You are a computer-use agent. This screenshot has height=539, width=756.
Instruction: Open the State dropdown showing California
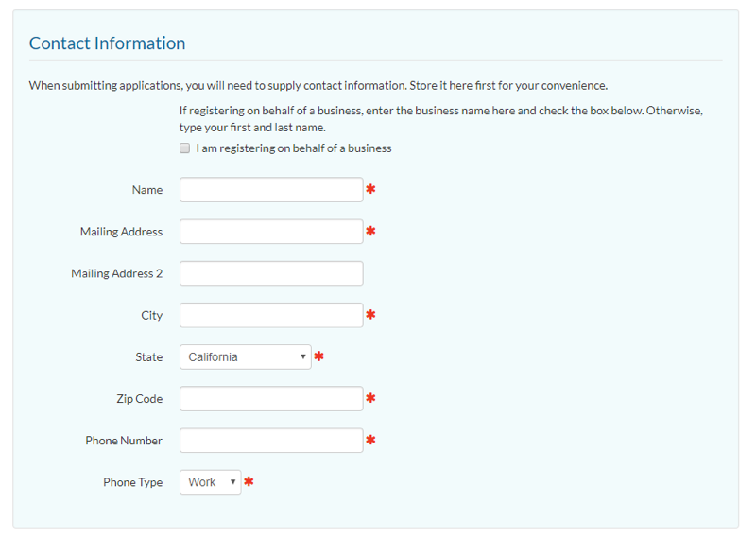tap(246, 357)
